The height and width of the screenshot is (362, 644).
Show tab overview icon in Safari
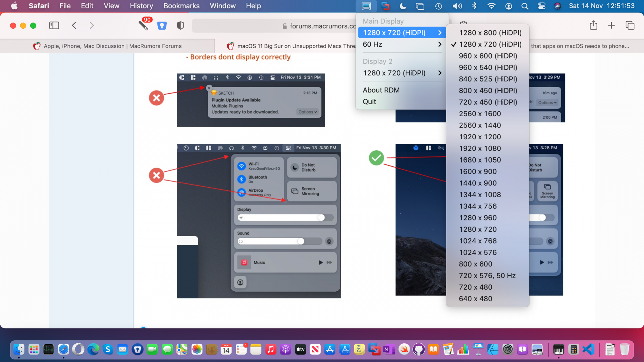point(630,25)
